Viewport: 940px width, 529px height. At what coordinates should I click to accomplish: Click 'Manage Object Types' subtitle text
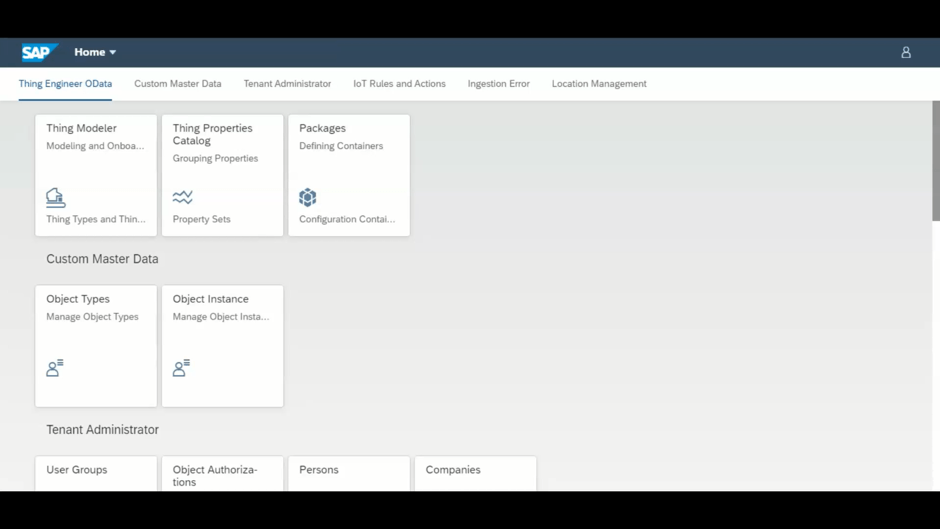pos(92,317)
